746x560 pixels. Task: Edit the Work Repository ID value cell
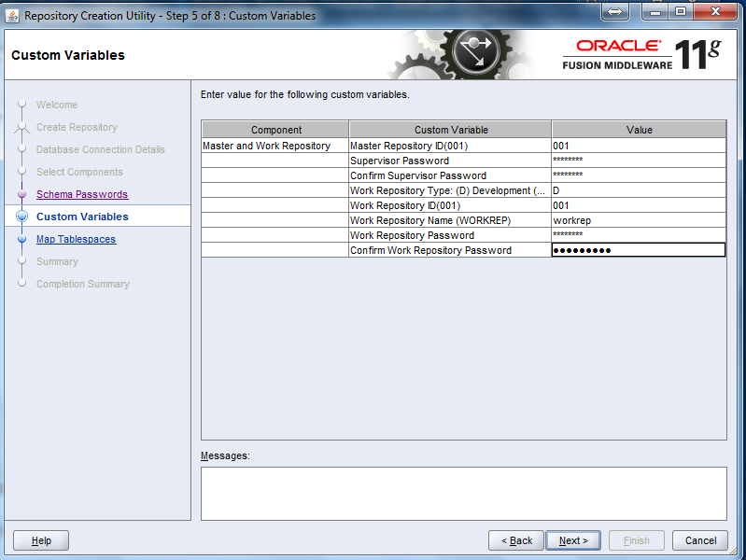coord(639,205)
